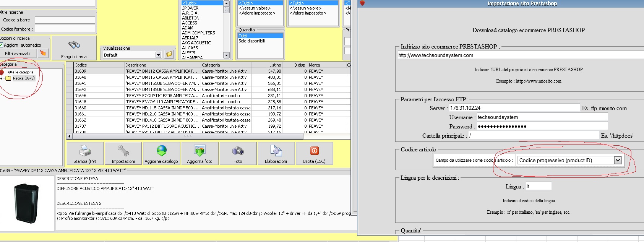This screenshot has height=242, width=644.
Task: Click the extended description text area
Action: pos(203,202)
